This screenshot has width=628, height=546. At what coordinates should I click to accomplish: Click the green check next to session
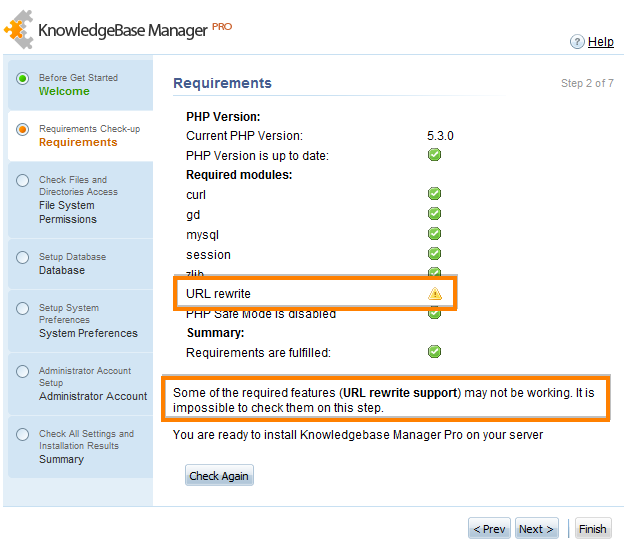(x=434, y=254)
